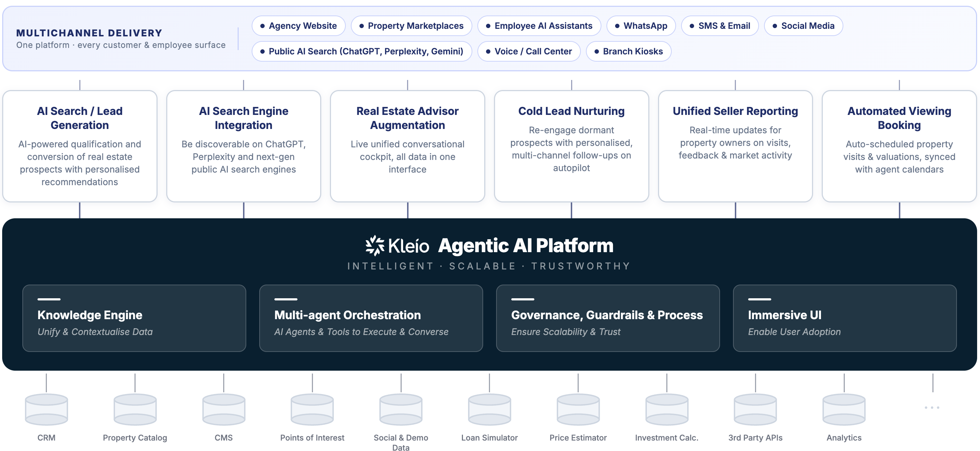Viewport: 980px width, 451px height.
Task: Select the Real Estate Advisor Augmentation card
Action: click(407, 146)
